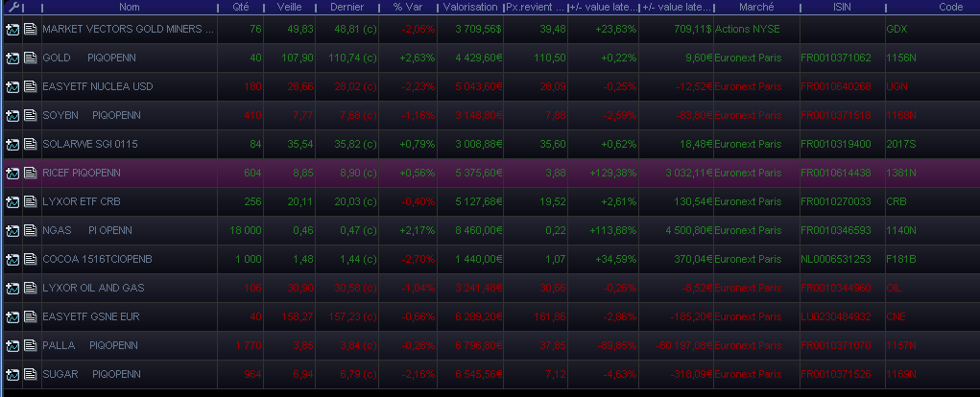Sort by the Nom column header

(x=130, y=8)
